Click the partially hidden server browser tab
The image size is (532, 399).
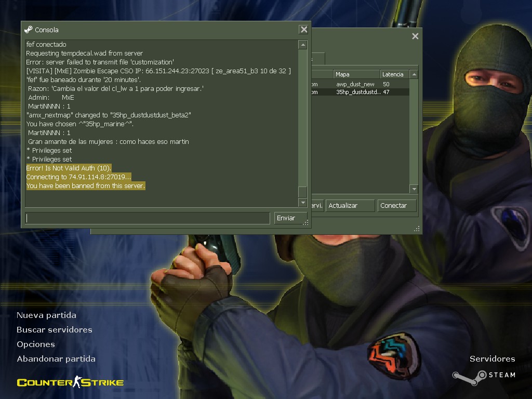[318, 58]
